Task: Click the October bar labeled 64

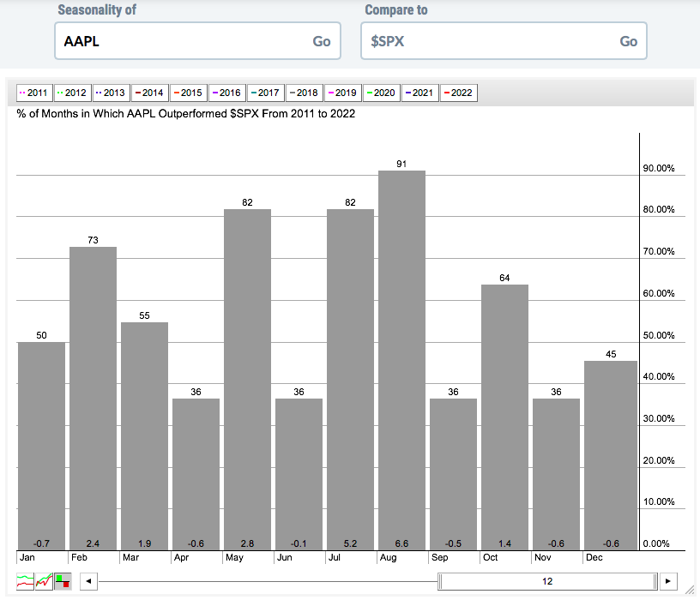Action: 505,417
